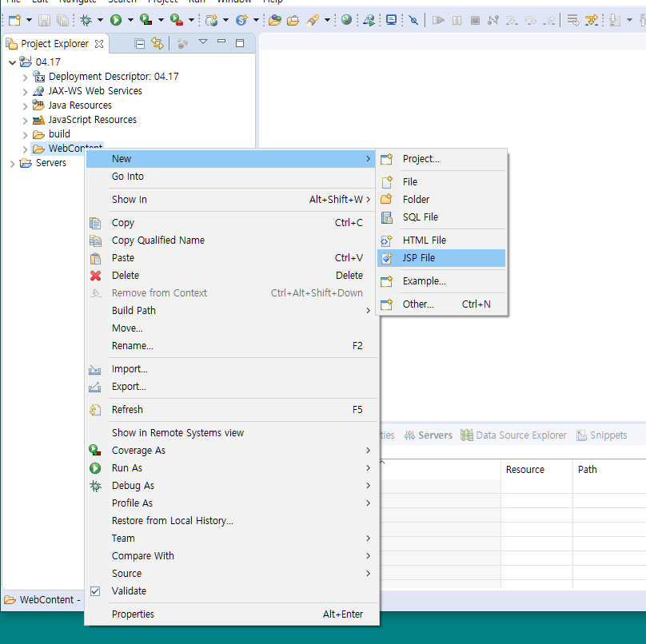Switch to the Snippets tab
This screenshot has width=646, height=644.
tap(602, 435)
